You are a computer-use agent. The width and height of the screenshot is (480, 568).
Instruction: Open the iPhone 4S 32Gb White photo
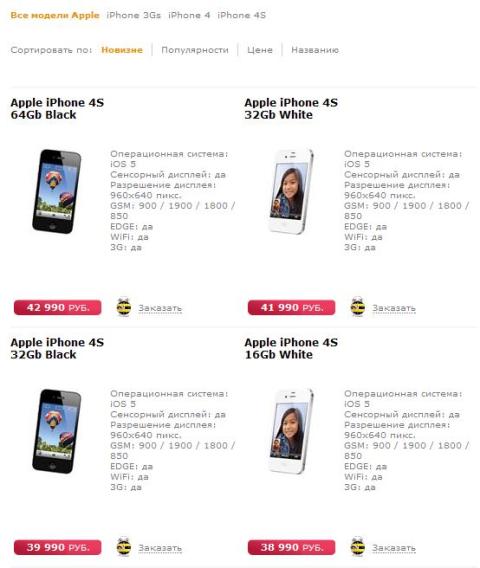(x=291, y=191)
